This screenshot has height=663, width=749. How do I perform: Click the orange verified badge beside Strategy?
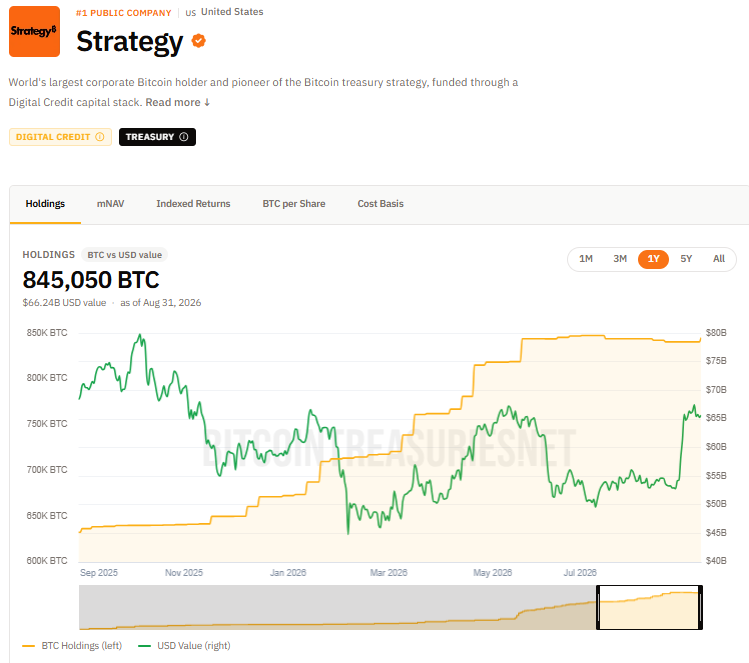tap(199, 41)
